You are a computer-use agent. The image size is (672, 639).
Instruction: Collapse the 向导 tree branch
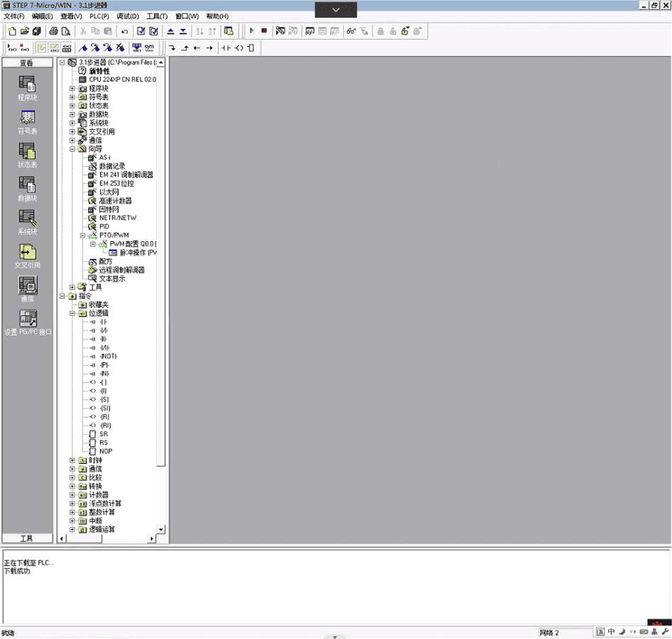(71, 149)
